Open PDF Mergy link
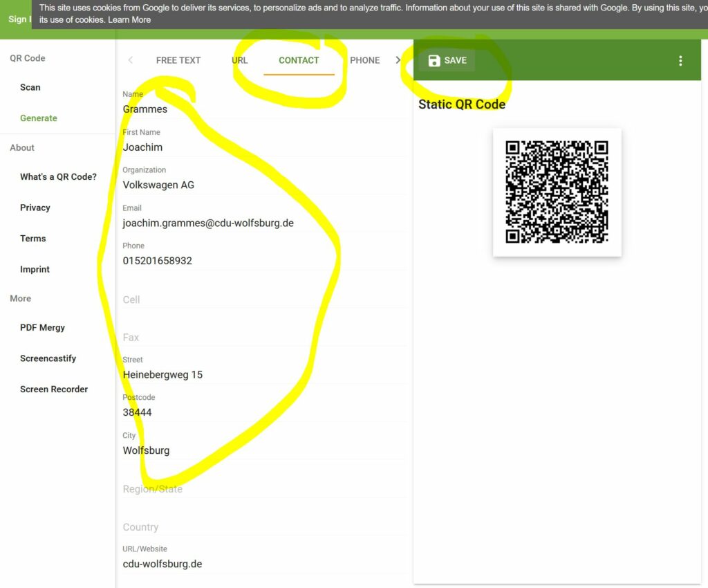 click(x=42, y=327)
